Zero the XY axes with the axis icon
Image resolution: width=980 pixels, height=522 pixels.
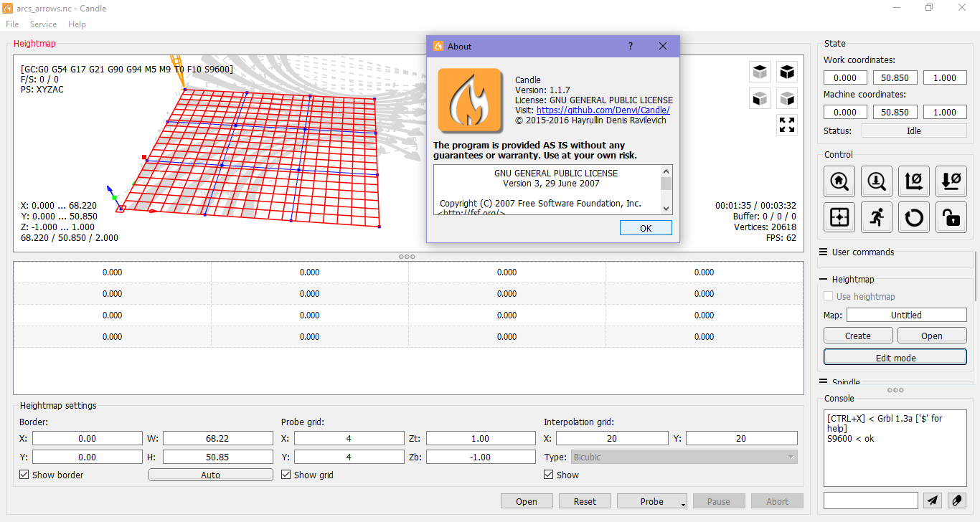[913, 181]
